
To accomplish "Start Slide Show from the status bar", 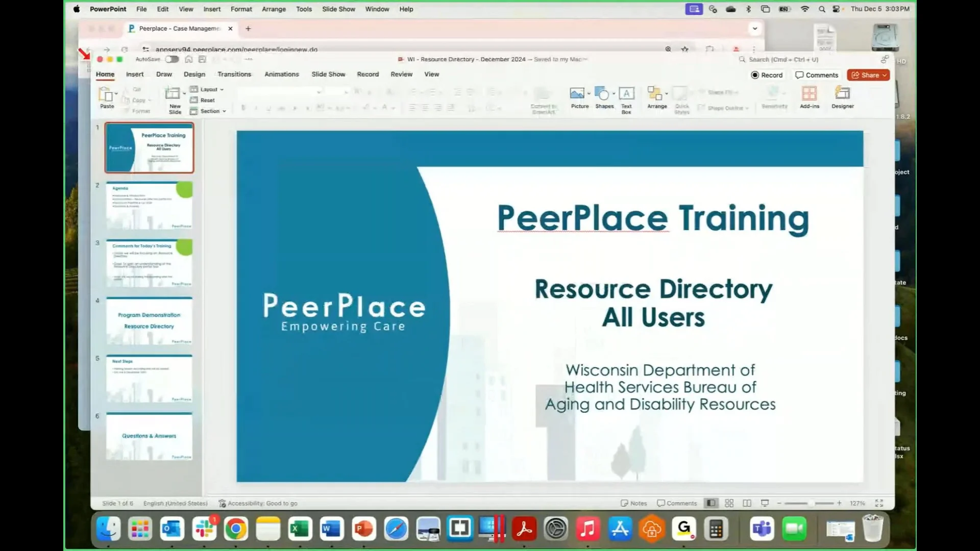I will pyautogui.click(x=764, y=503).
